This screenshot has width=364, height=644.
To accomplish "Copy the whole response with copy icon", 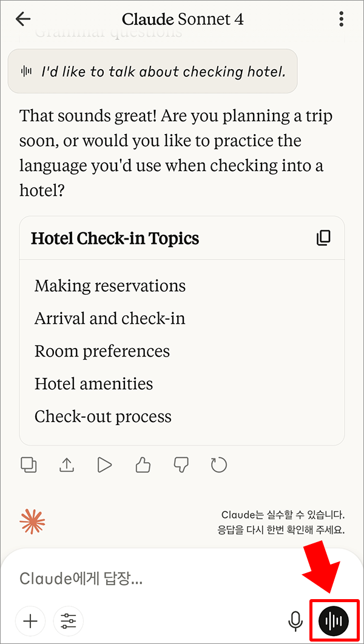I will [x=29, y=465].
